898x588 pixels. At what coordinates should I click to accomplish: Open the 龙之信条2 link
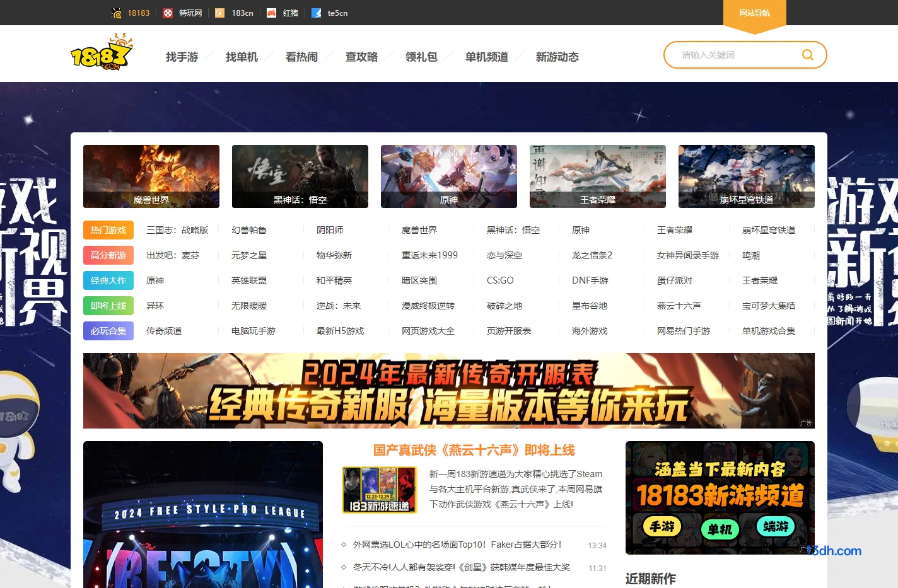pyautogui.click(x=592, y=255)
